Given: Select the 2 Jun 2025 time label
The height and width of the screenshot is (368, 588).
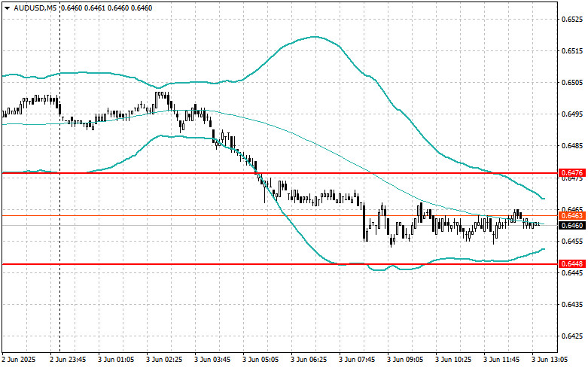Looking at the screenshot, I should click(19, 360).
